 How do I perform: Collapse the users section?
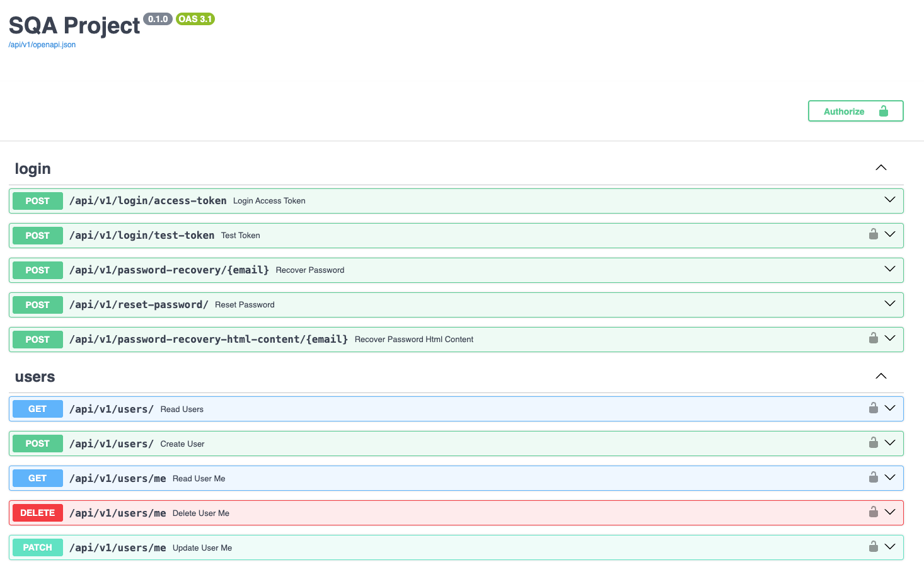(x=881, y=376)
